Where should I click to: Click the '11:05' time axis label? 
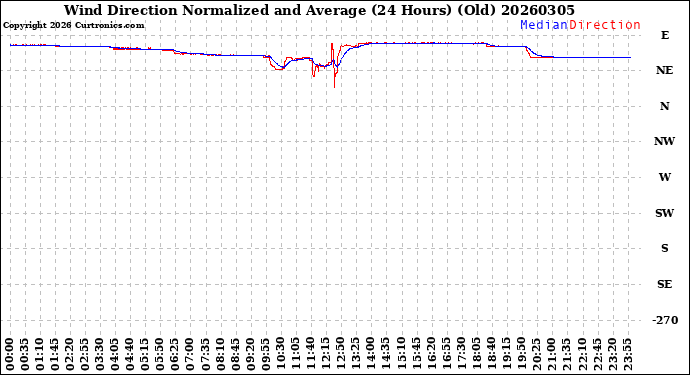point(296,355)
